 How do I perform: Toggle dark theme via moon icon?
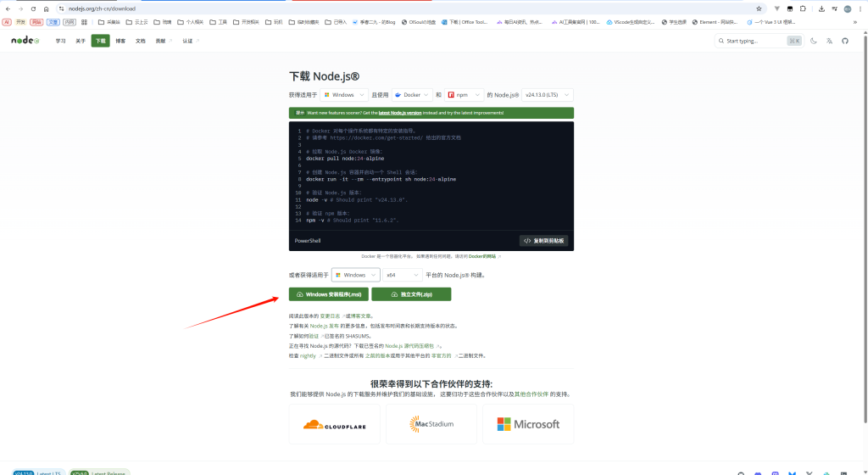(813, 41)
